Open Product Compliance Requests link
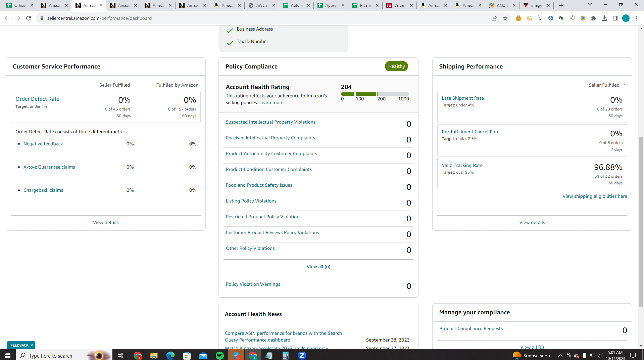 471,328
